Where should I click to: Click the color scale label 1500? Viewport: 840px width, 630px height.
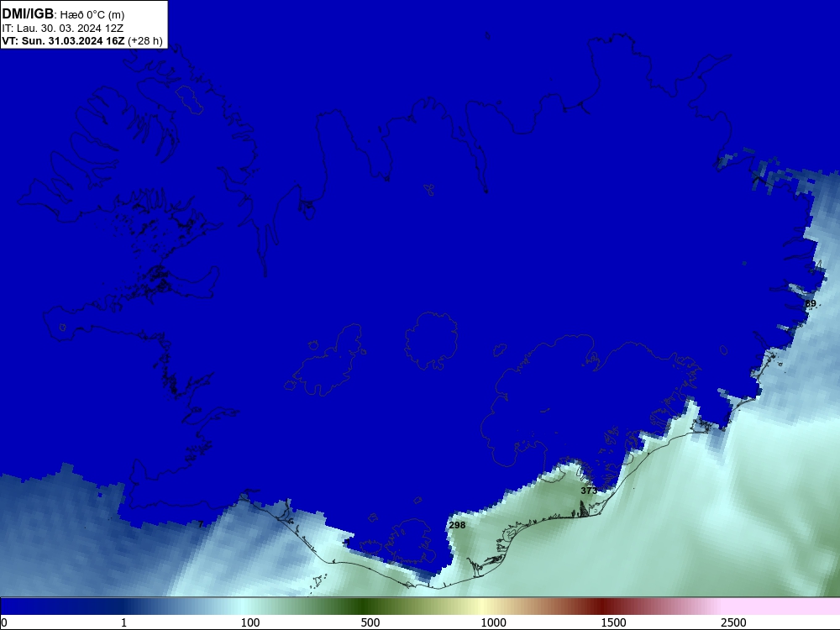click(613, 622)
